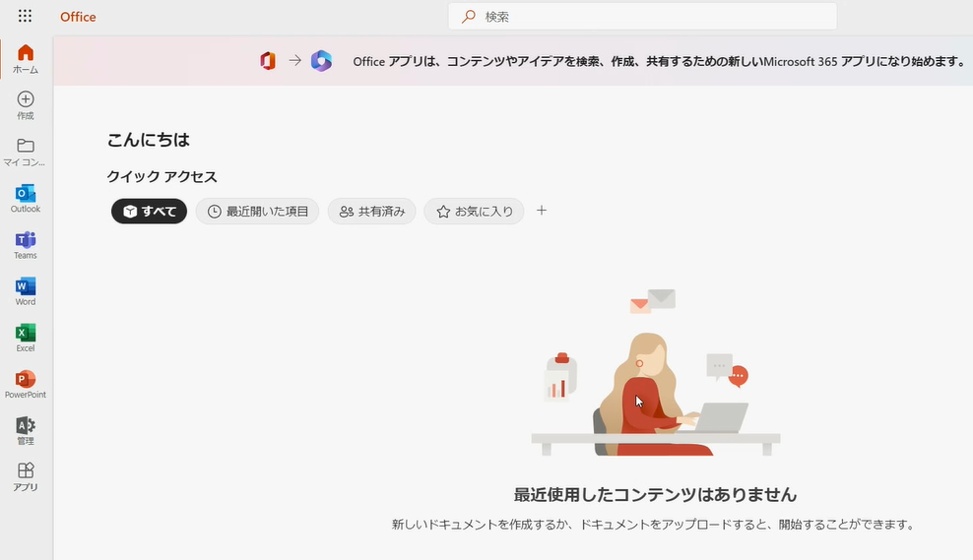Click the search magnifier icon
This screenshot has width=973, height=560.
[469, 16]
